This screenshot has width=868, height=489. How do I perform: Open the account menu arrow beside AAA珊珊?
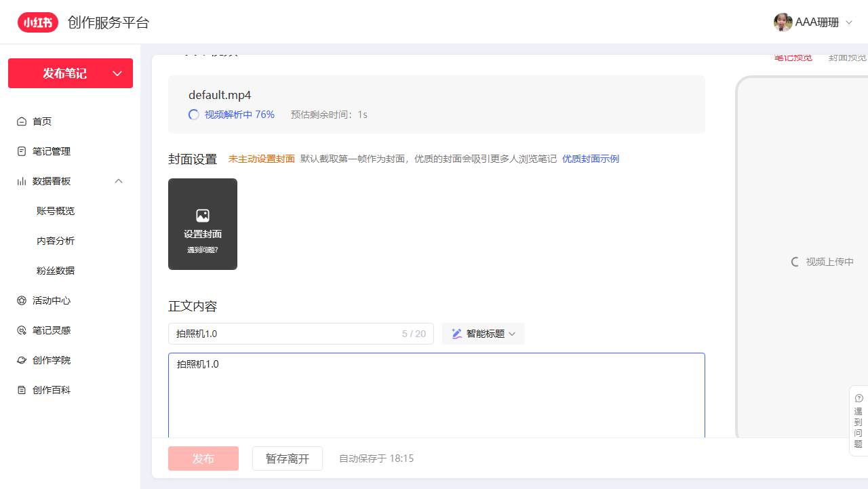coord(849,22)
